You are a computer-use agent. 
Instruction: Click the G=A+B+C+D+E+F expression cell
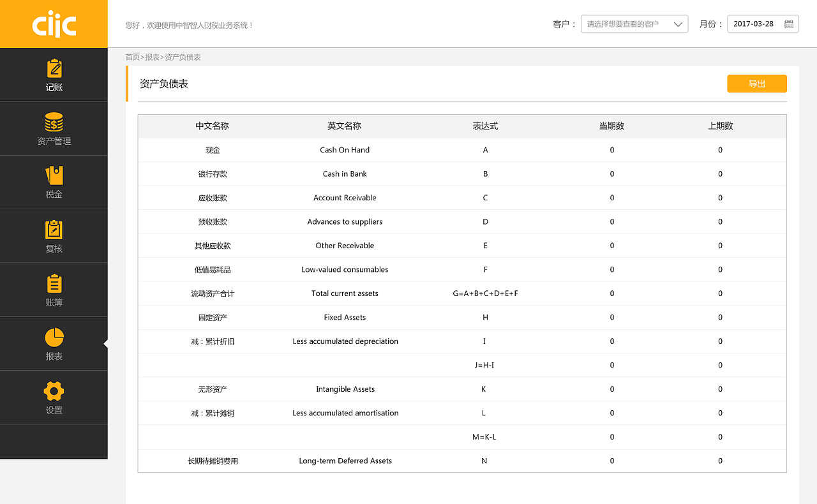pyautogui.click(x=485, y=293)
